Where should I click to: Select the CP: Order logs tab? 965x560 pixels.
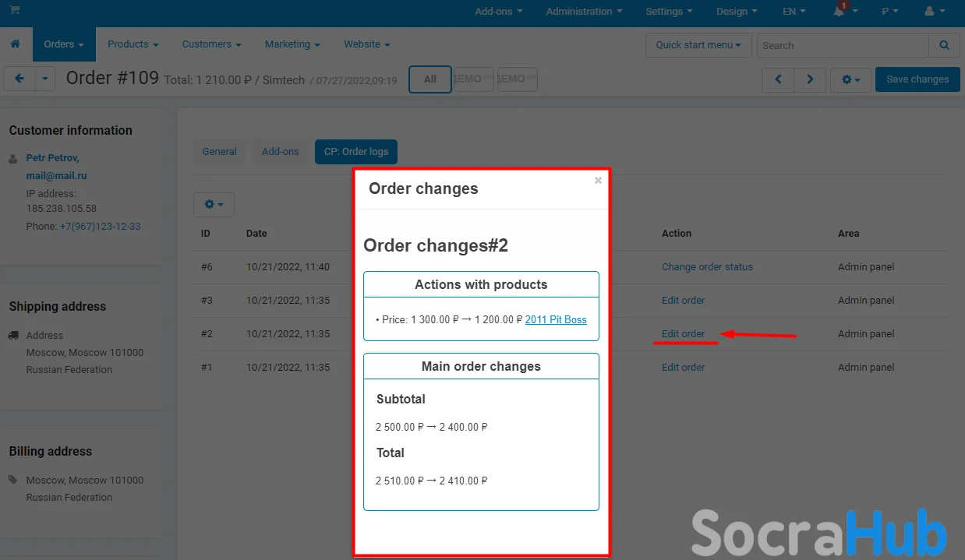coord(356,152)
